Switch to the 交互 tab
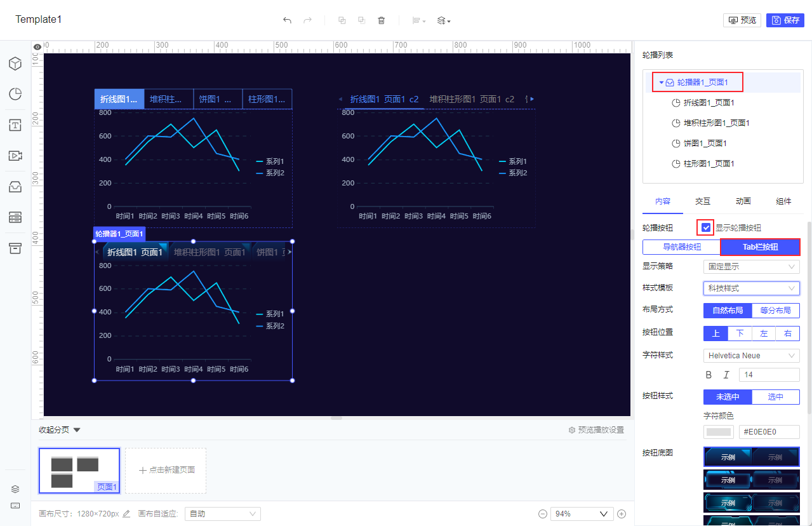The image size is (812, 526). [x=703, y=201]
